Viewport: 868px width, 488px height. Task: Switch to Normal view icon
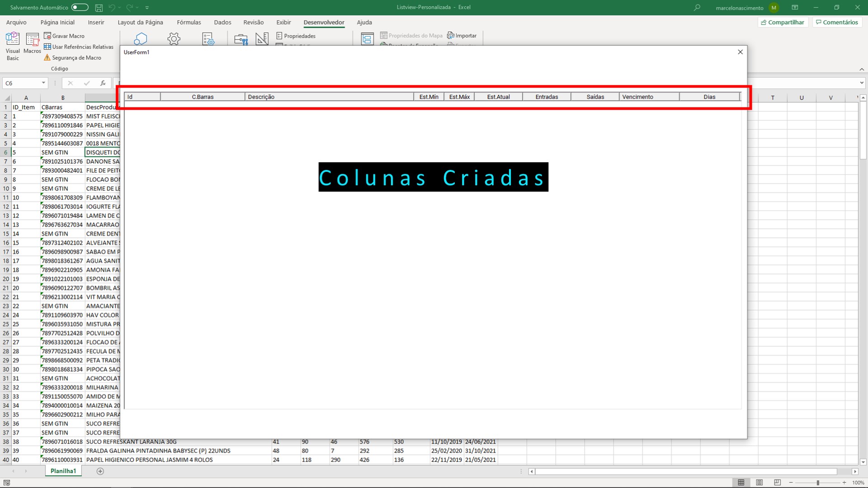point(741,483)
